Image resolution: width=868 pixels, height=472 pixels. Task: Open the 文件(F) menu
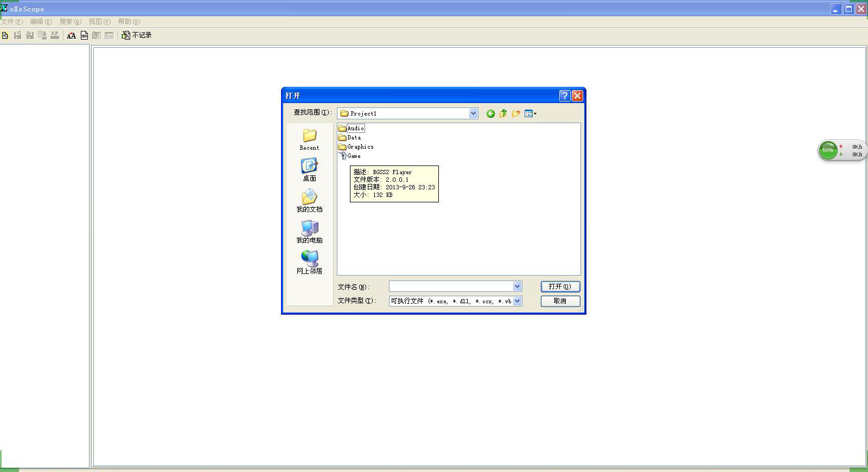pos(12,22)
